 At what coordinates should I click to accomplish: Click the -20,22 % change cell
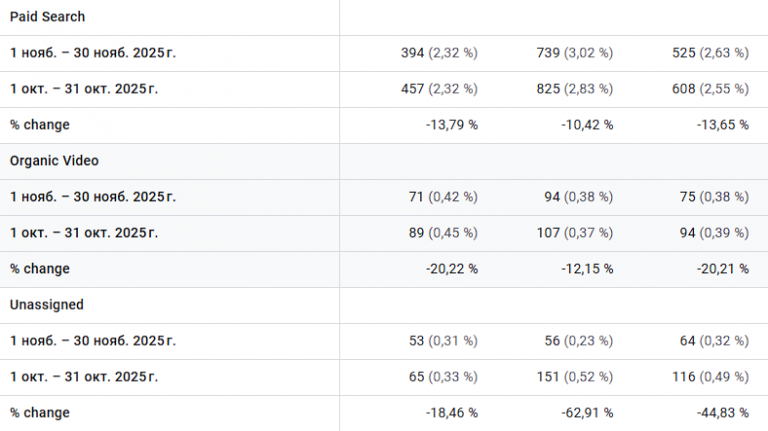coord(450,269)
